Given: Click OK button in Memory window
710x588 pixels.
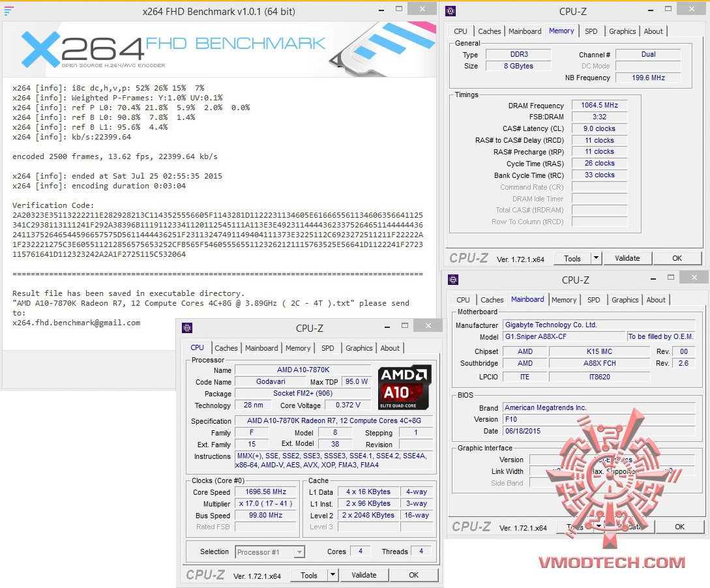Looking at the screenshot, I should [677, 258].
